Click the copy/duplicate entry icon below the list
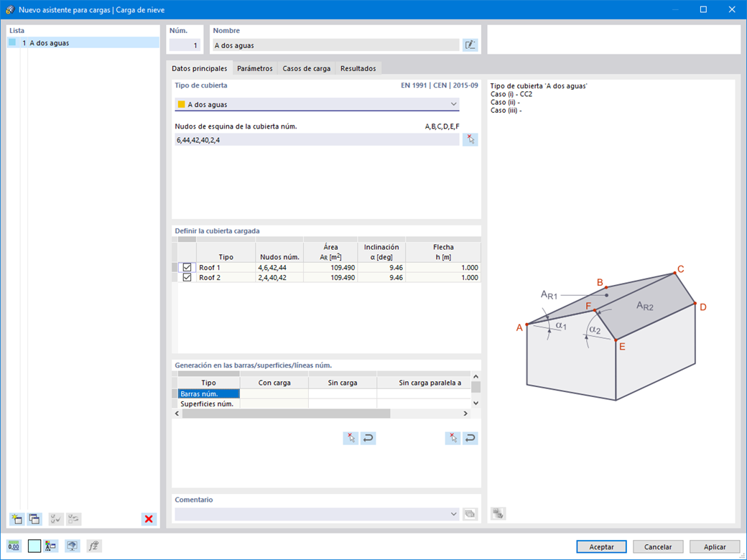The height and width of the screenshot is (560, 747). [x=34, y=518]
